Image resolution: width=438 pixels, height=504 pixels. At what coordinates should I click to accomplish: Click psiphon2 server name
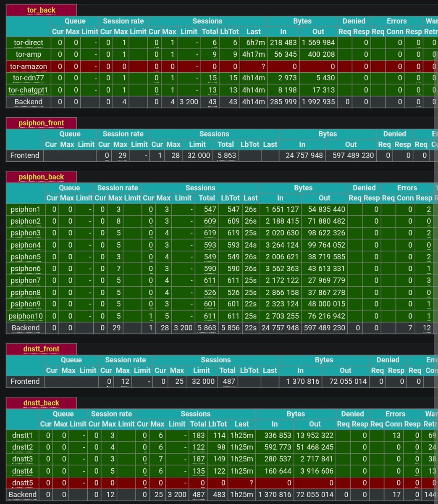25,221
